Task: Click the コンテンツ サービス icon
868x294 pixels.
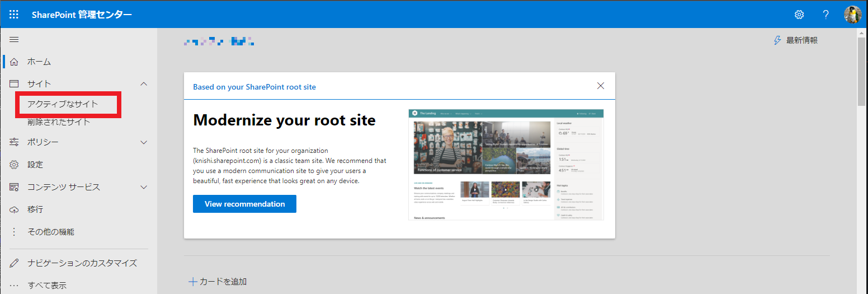Action: click(15, 187)
